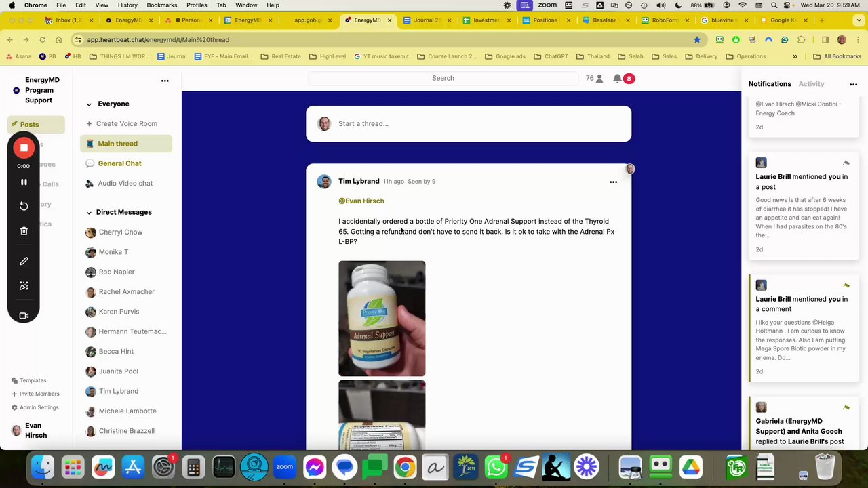Viewport: 868px width, 488px height.
Task: Show the 76 members list
Action: pyautogui.click(x=594, y=79)
